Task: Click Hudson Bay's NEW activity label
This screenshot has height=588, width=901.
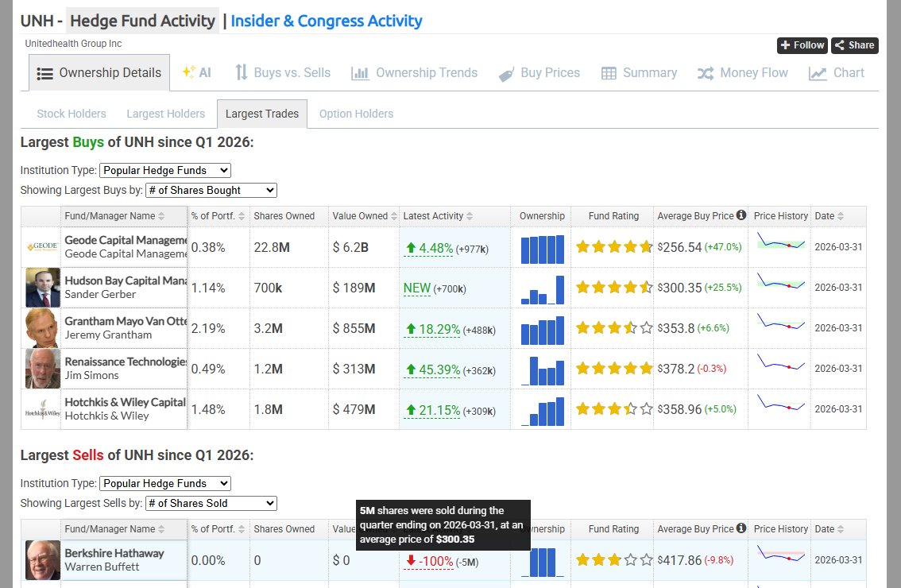Action: 416,288
